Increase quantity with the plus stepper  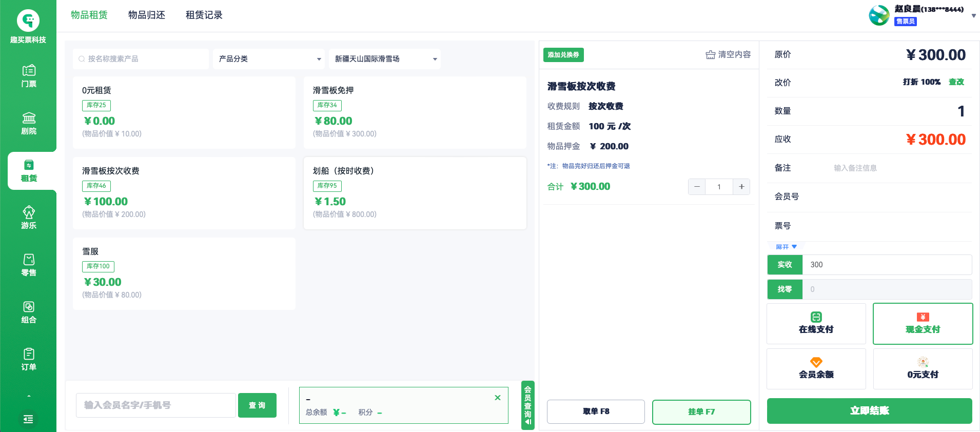click(x=741, y=187)
